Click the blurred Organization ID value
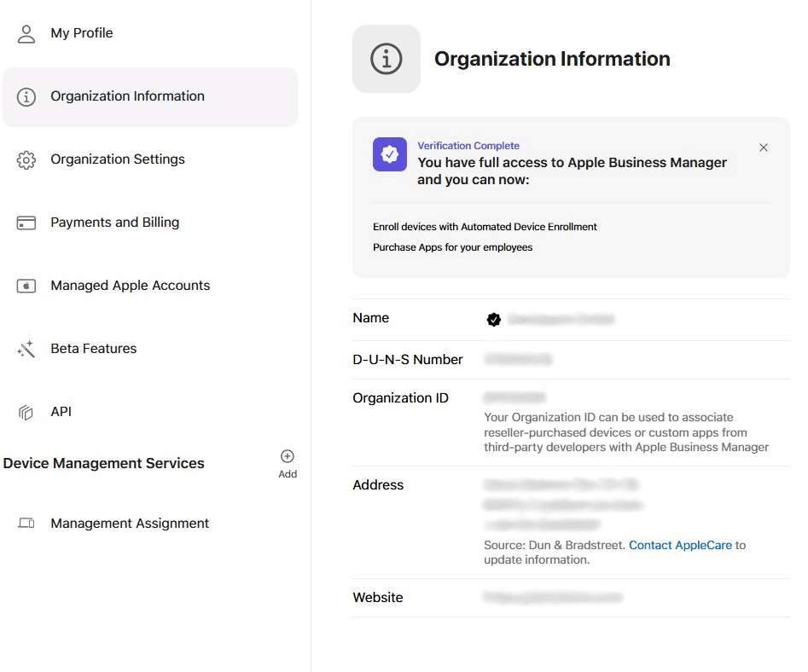The height and width of the screenshot is (672, 808). 514,398
